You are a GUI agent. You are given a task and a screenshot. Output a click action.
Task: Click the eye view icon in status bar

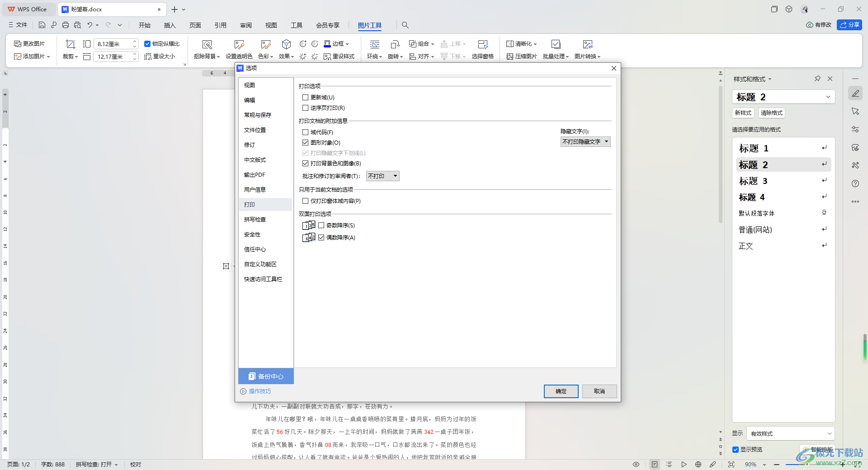tap(636, 465)
